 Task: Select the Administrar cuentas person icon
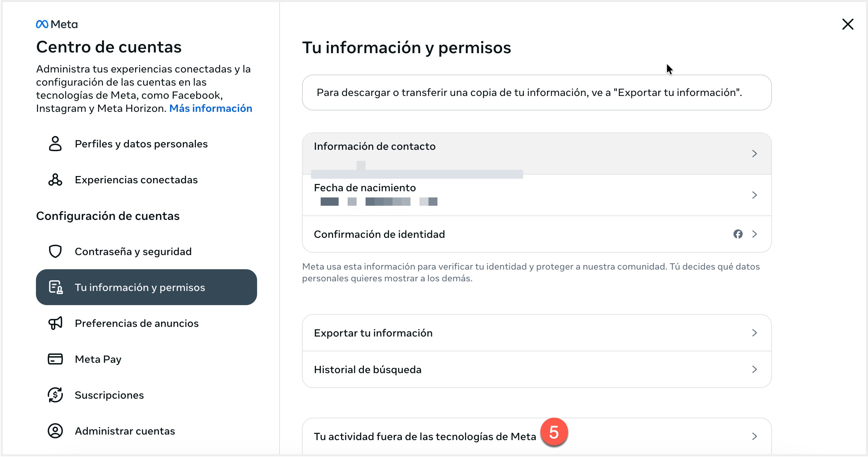pos(55,431)
